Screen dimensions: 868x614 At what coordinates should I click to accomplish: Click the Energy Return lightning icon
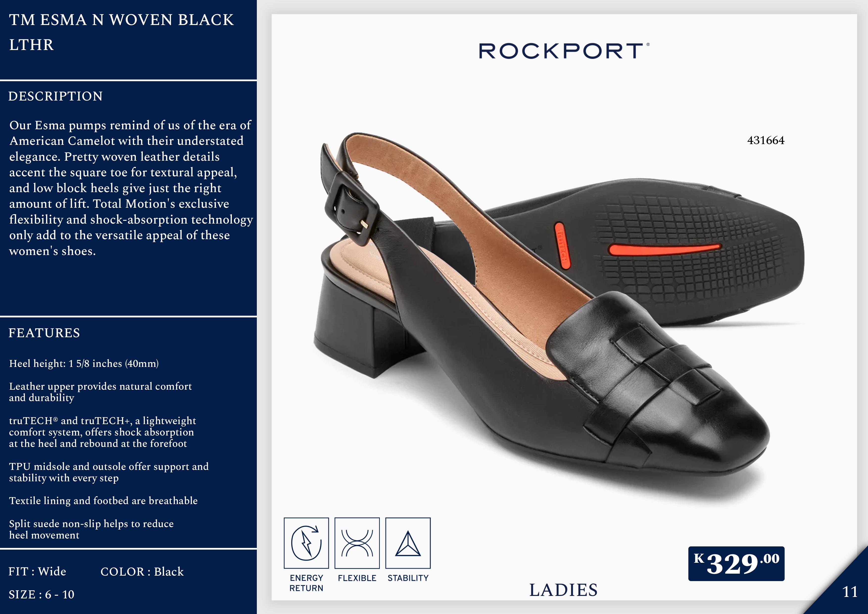[x=306, y=543]
